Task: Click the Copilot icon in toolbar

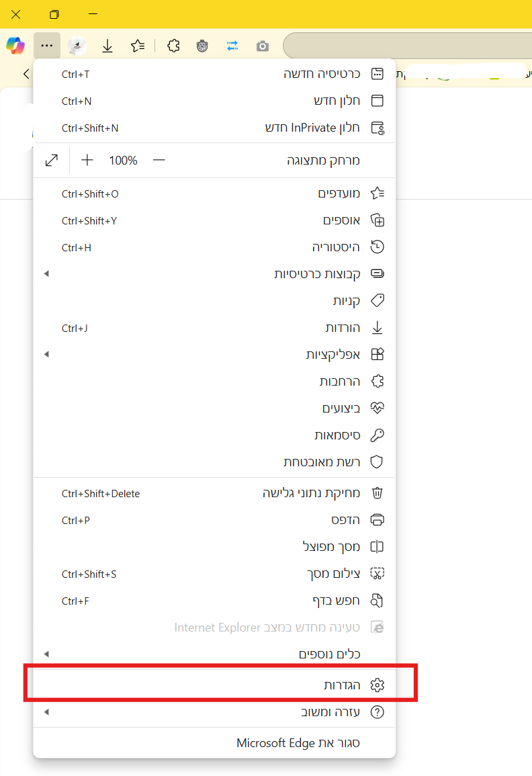Action: pyautogui.click(x=15, y=46)
